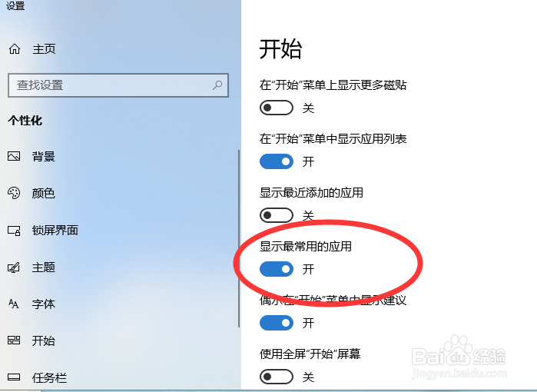Turn off 偶尔在开始菜单中显示建议 toggle
This screenshot has height=392, width=537.
coord(277,323)
